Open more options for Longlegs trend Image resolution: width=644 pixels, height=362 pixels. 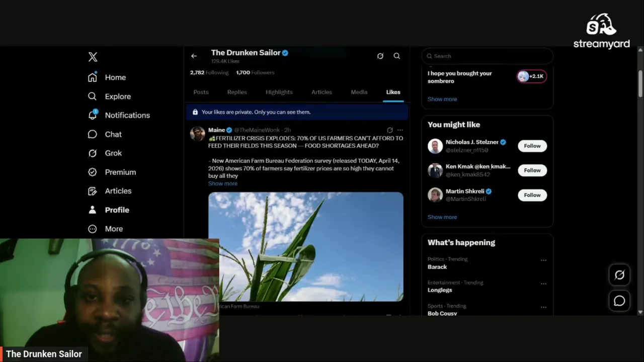tap(543, 284)
